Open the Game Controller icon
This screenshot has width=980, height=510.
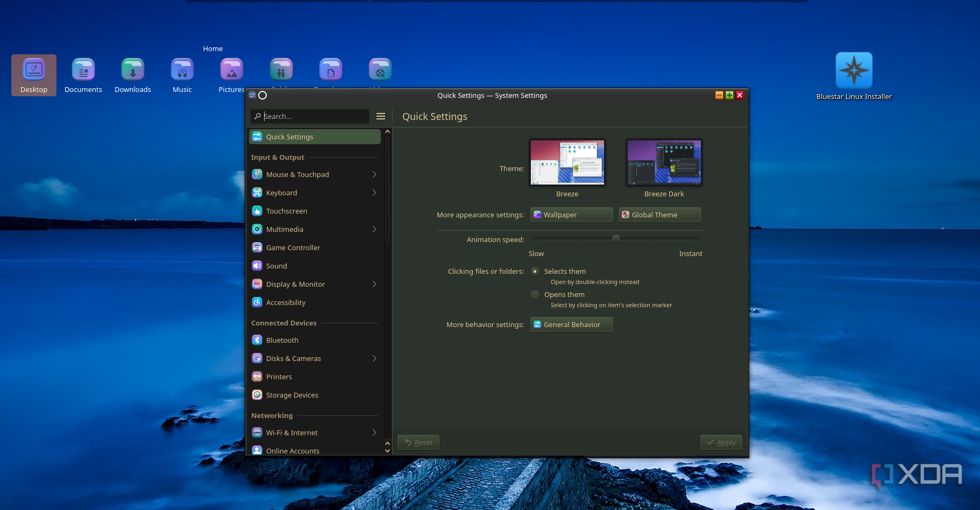coord(257,247)
